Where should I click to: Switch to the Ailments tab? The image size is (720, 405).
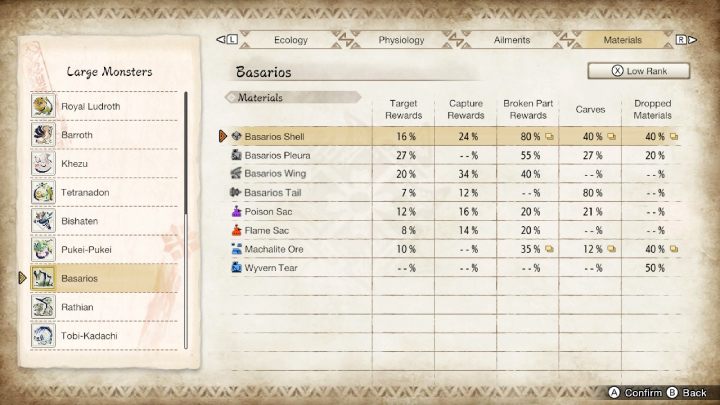[512, 40]
